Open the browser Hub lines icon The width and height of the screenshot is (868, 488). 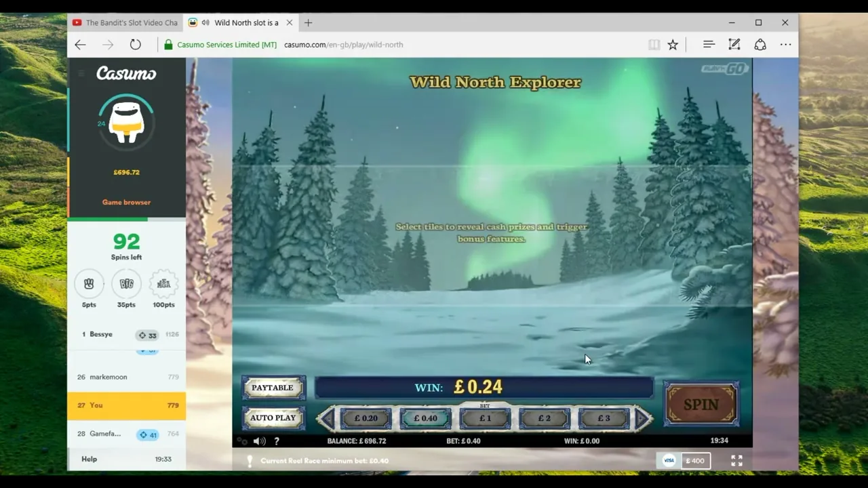[x=709, y=44]
